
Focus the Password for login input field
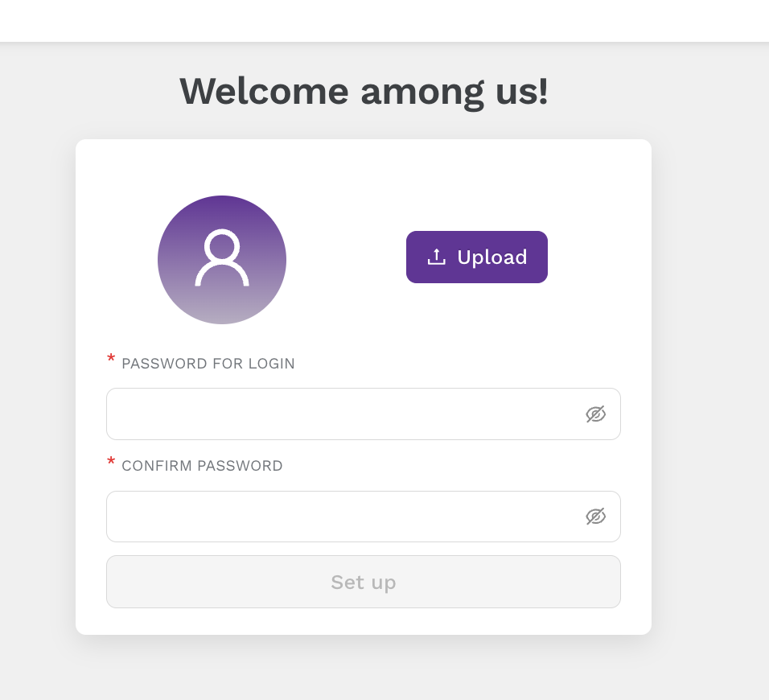pyautogui.click(x=364, y=414)
